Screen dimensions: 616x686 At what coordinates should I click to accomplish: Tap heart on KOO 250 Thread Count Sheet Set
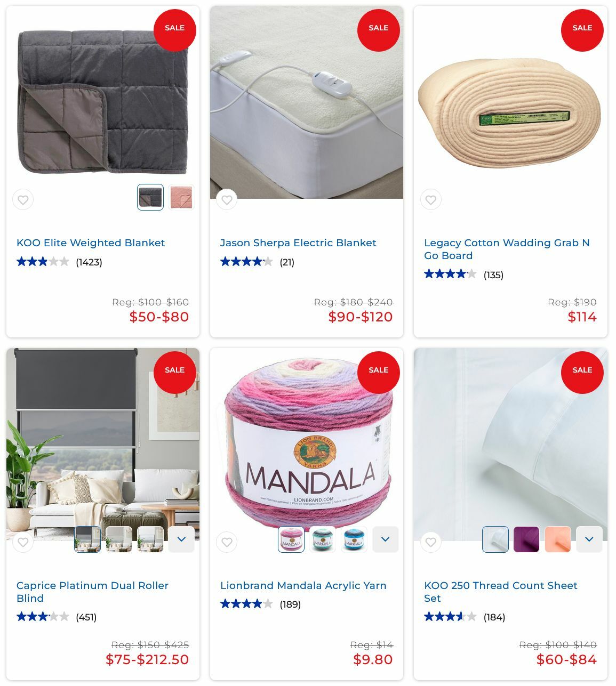431,542
